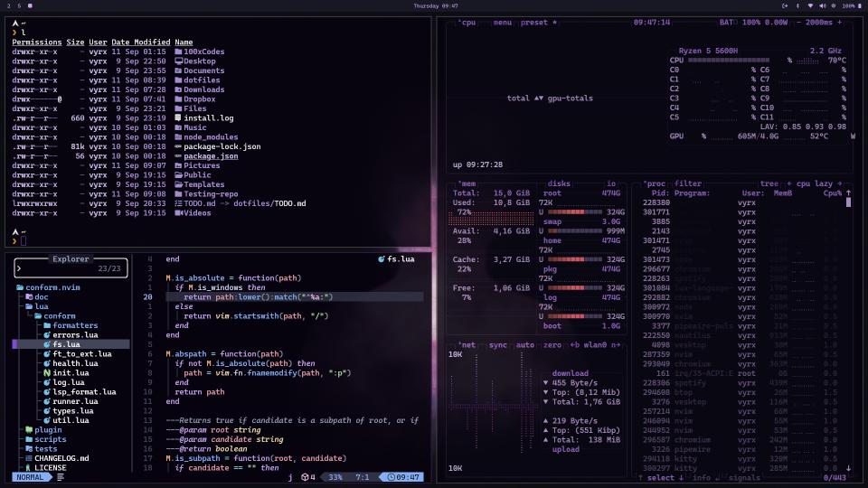The width and height of the screenshot is (868, 488).
Task: Toggle tree view in btop proc panel
Action: tap(769, 183)
